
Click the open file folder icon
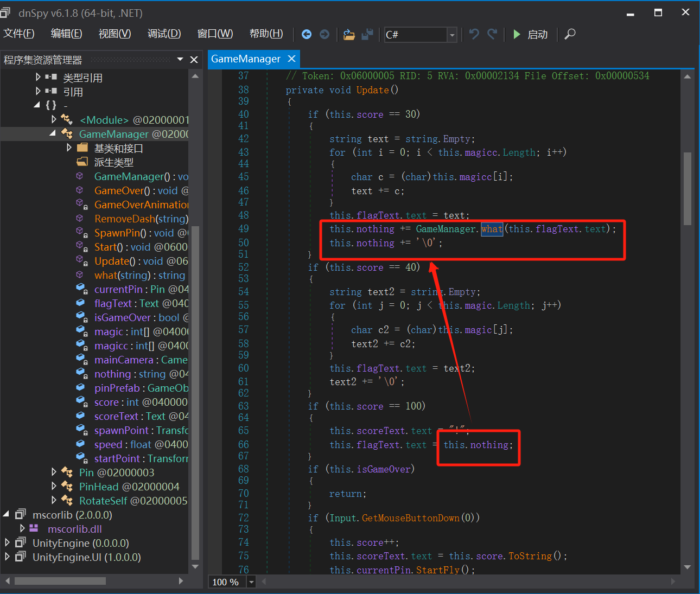tap(349, 35)
